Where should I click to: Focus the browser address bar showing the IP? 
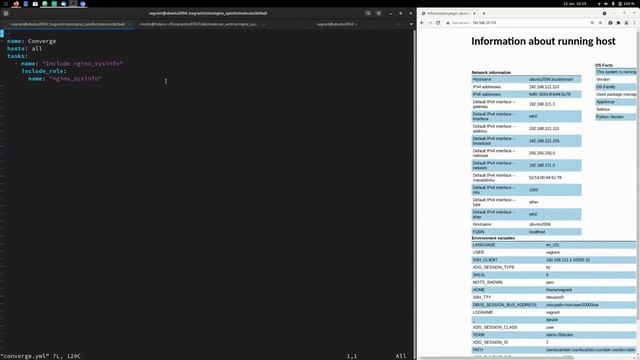[x=484, y=23]
